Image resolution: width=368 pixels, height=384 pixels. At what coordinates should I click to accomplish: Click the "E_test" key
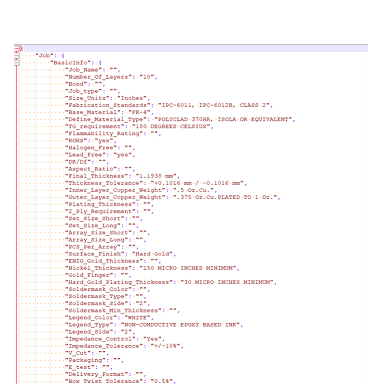tap(80, 367)
